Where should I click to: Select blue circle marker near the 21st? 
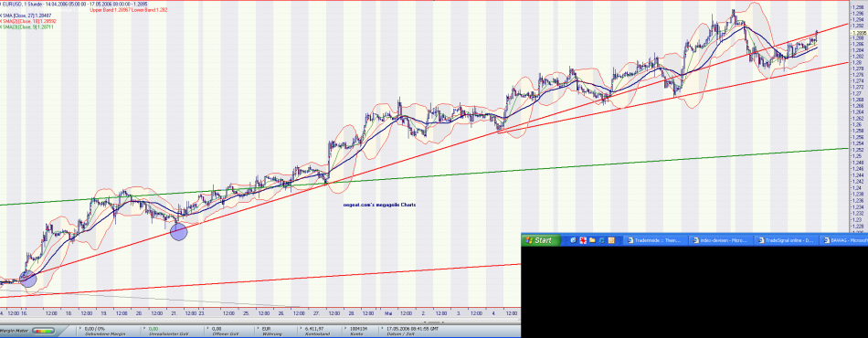(x=179, y=232)
